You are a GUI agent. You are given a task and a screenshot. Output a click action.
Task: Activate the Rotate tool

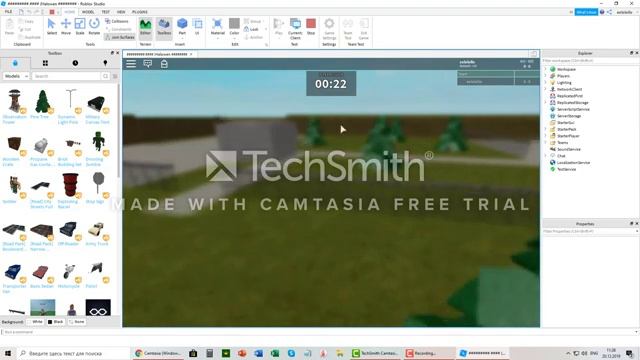94,27
